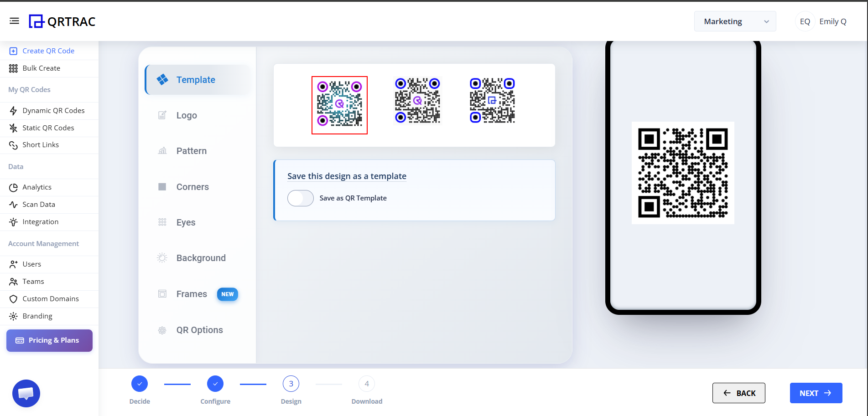Click the NEXT button
The width and height of the screenshot is (868, 416).
click(816, 393)
